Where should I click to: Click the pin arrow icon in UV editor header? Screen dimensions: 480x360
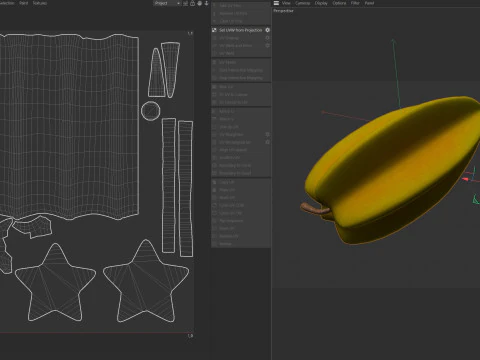pos(206,3)
